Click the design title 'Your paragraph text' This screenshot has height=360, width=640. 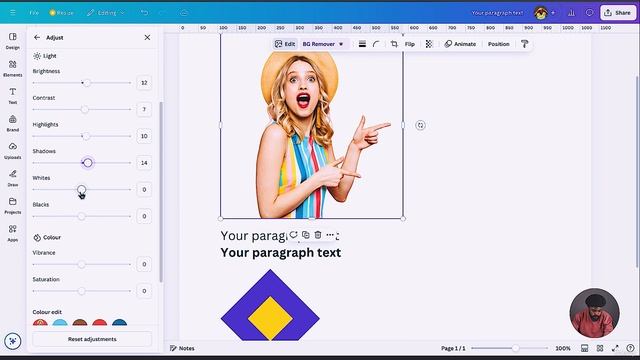[x=497, y=13]
